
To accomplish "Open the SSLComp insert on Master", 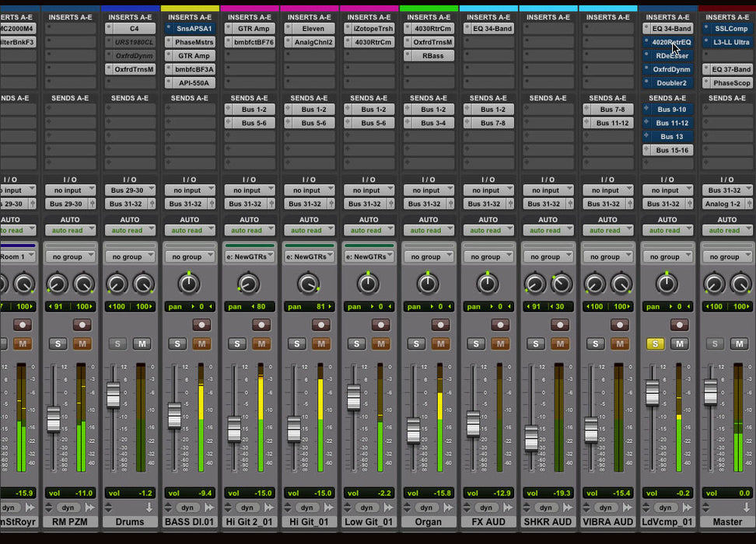I will [x=727, y=29].
